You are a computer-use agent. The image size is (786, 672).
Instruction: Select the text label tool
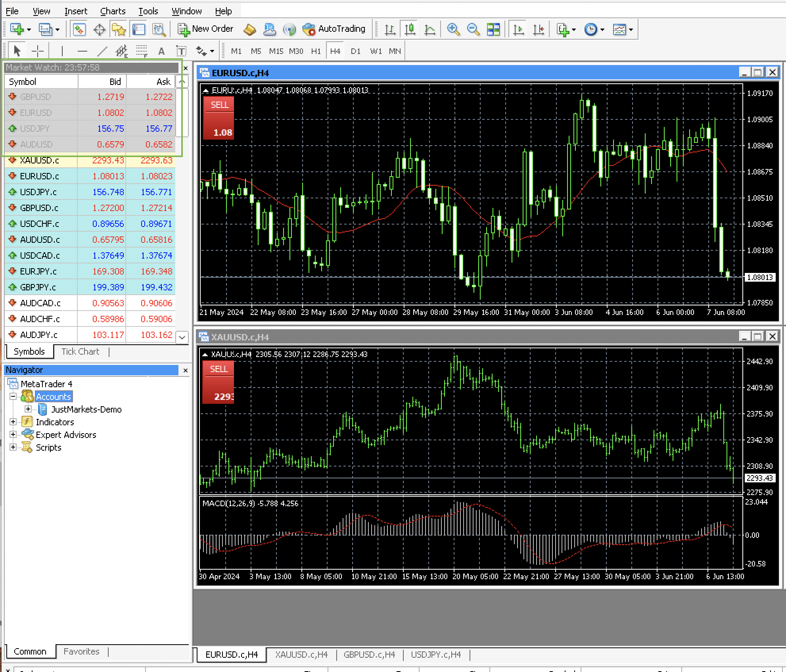161,51
